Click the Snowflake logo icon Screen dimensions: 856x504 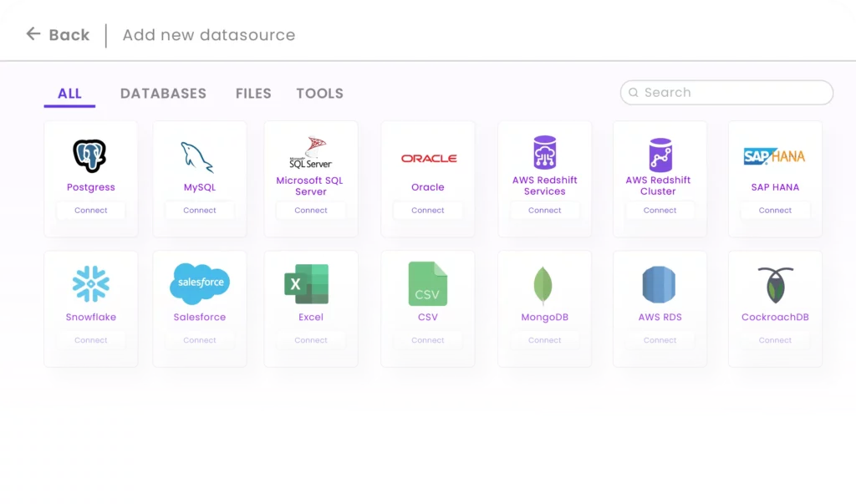coord(90,284)
